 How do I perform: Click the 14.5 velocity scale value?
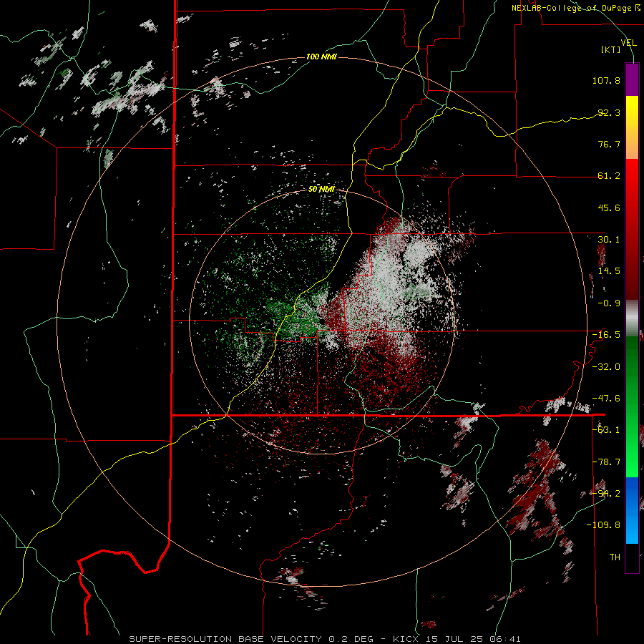(609, 271)
